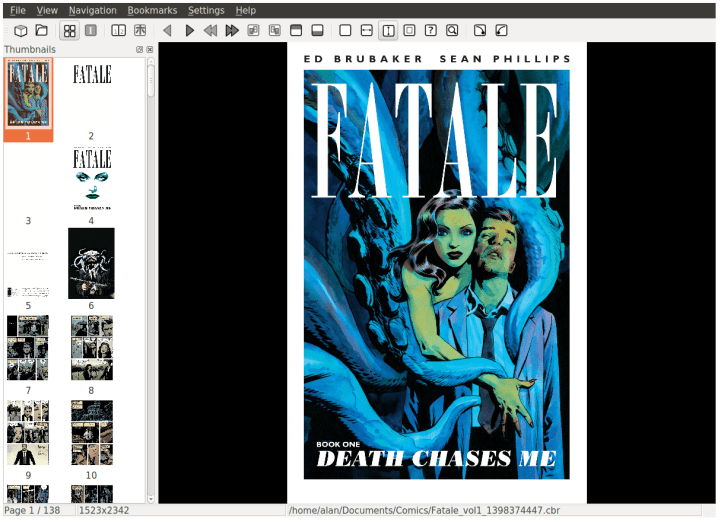Image resolution: width=720 pixels, height=522 pixels.
Task: Open the Navigation menu
Action: [93, 10]
